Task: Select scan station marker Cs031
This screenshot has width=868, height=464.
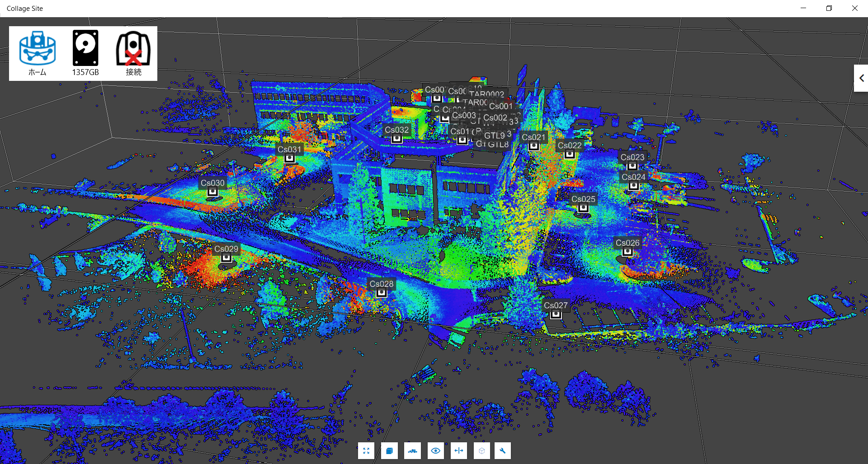Action: tap(289, 159)
